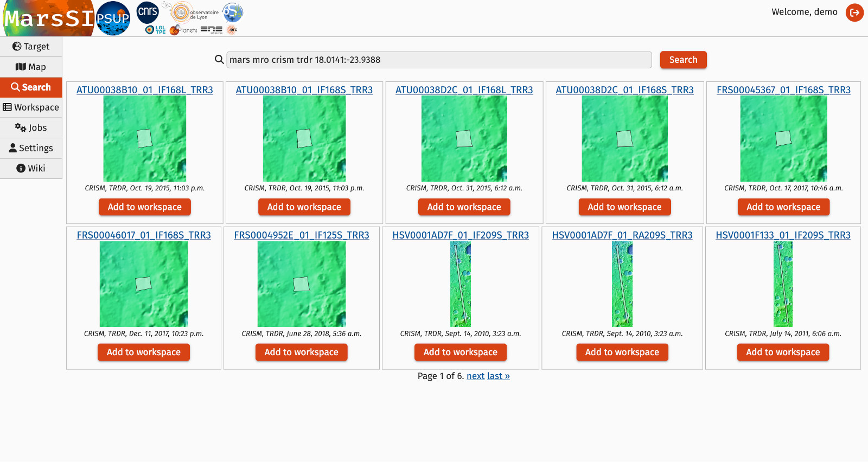The width and height of the screenshot is (868, 462).
Task: Click the orange Search button
Action: [683, 60]
